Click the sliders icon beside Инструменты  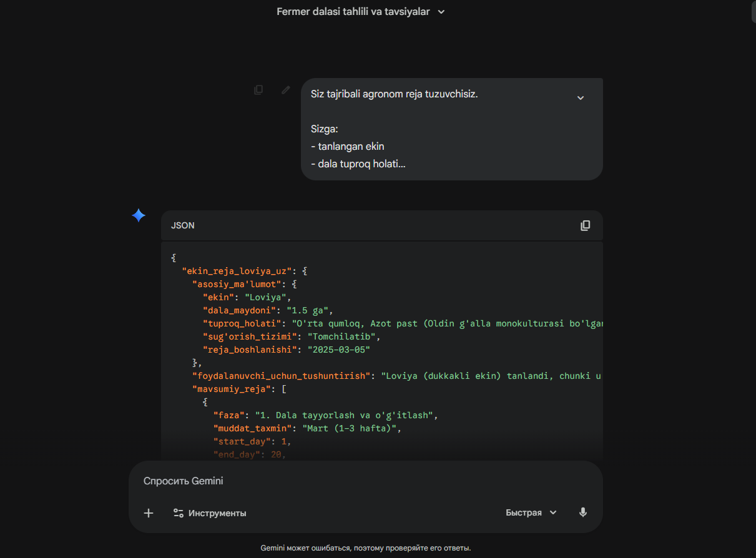179,513
